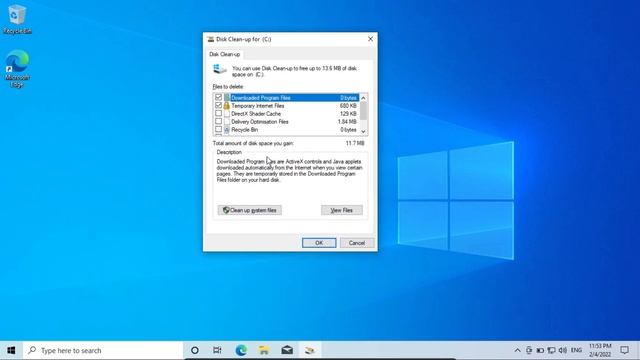
Task: Open the Mail app from the taskbar
Action: (287, 350)
